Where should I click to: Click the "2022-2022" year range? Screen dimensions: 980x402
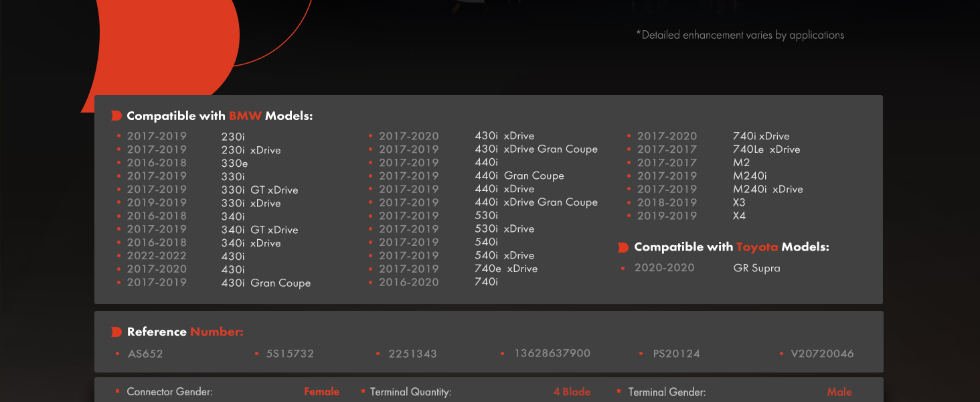[x=157, y=256]
